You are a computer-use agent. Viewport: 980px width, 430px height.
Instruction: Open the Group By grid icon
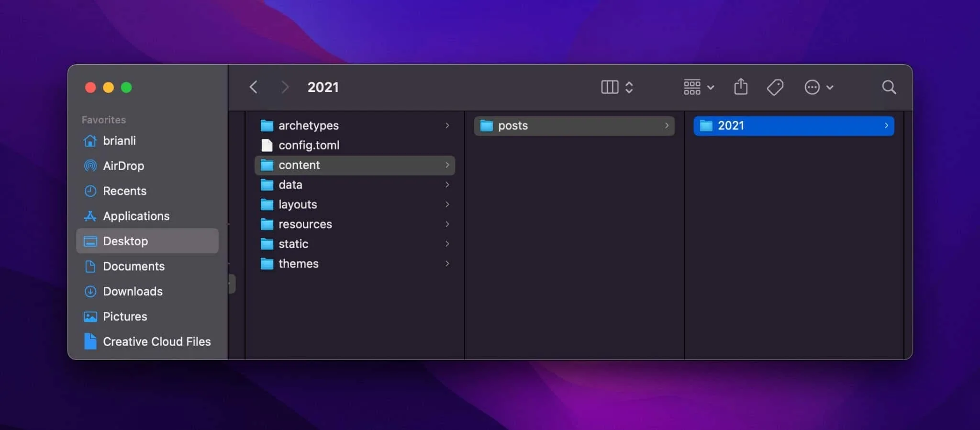[692, 87]
